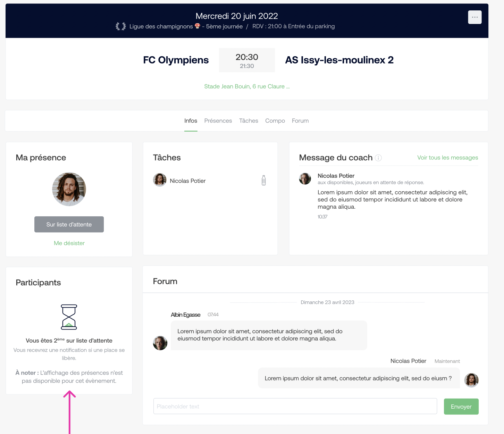
Task: Click the Participants card heading
Action: [38, 283]
